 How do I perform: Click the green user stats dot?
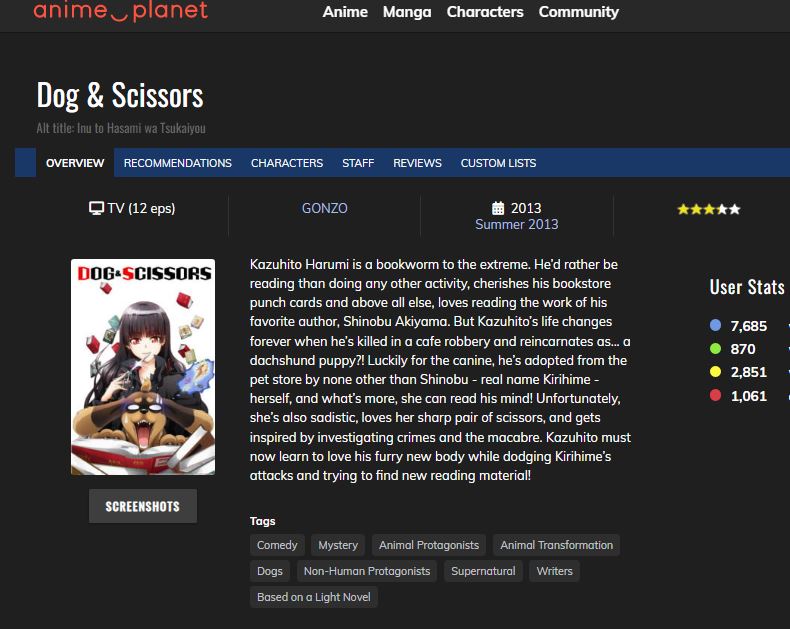point(715,348)
